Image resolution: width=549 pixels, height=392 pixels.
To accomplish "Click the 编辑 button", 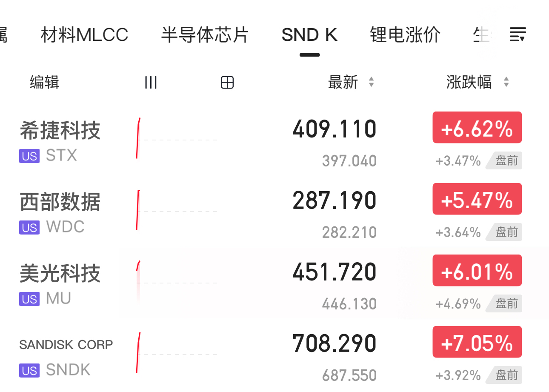I will tap(44, 82).
